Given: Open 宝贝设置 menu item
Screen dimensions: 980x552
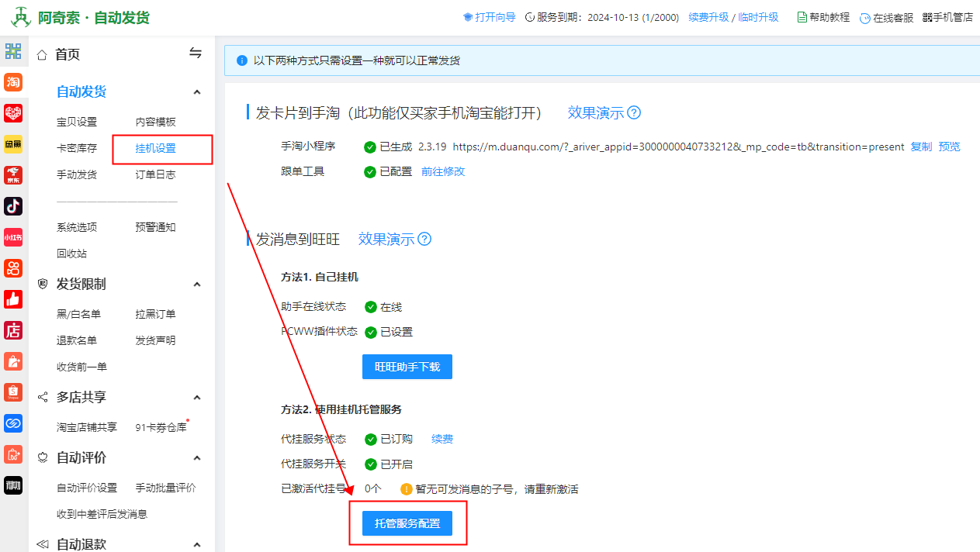Looking at the screenshot, I should (x=77, y=122).
